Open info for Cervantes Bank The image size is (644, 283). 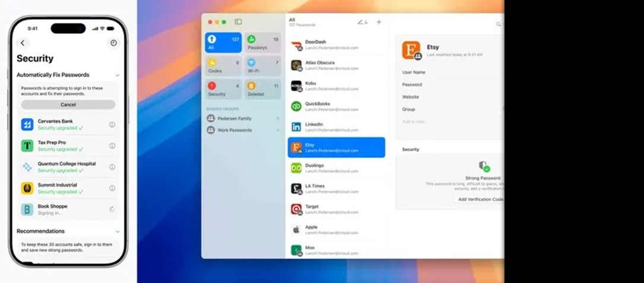[112, 124]
